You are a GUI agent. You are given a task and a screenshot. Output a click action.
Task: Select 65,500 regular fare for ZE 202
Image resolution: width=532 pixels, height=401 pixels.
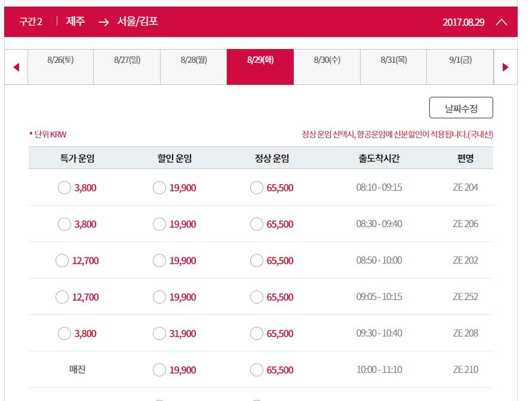click(x=257, y=261)
